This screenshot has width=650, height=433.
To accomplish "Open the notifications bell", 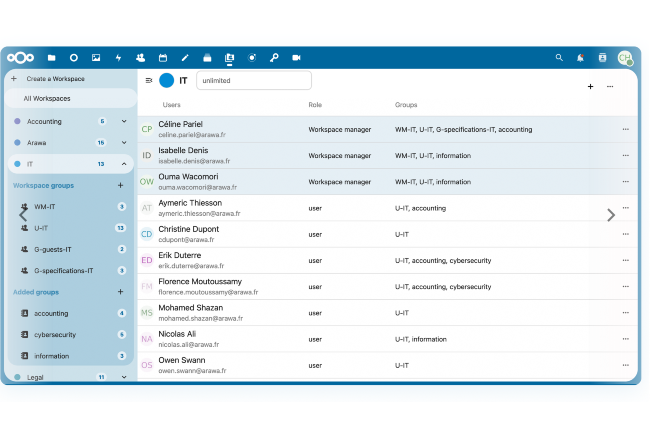I will pyautogui.click(x=580, y=58).
